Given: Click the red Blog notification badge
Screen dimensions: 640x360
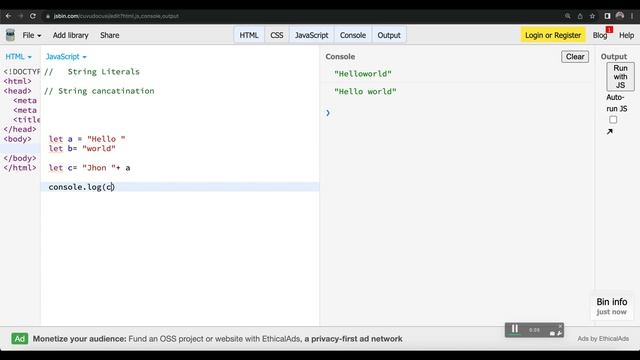Looking at the screenshot, I should 609,29.
